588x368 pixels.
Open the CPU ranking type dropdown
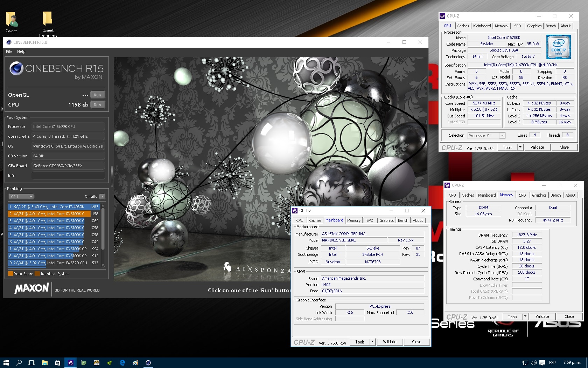21,197
